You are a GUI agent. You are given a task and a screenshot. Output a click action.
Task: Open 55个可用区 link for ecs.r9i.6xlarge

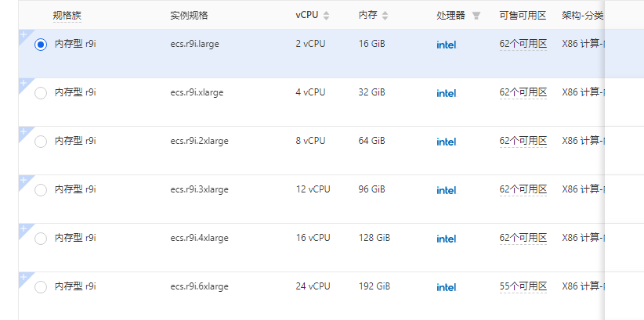[x=523, y=287]
